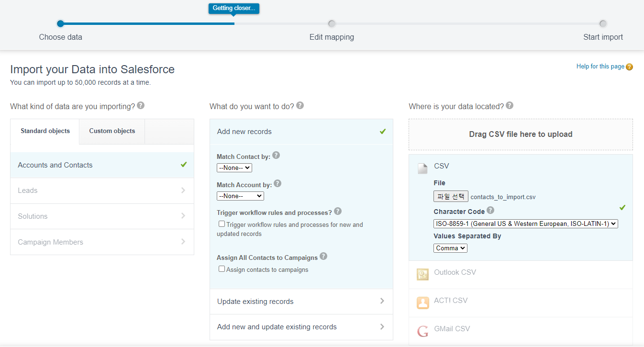Expand Update existing records chevron

click(382, 301)
